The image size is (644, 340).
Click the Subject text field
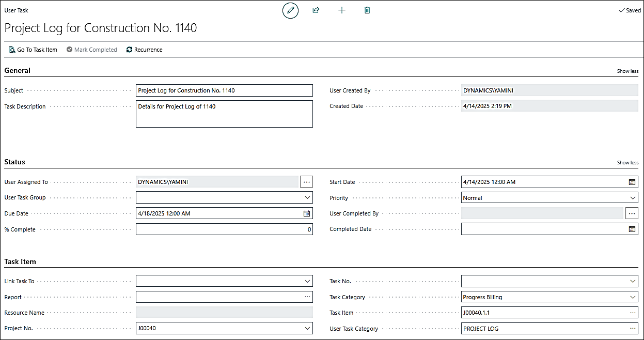pos(224,90)
